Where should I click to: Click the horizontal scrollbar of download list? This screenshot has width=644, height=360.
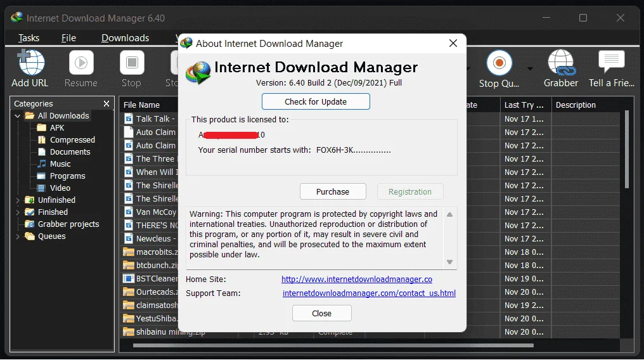tap(333, 345)
